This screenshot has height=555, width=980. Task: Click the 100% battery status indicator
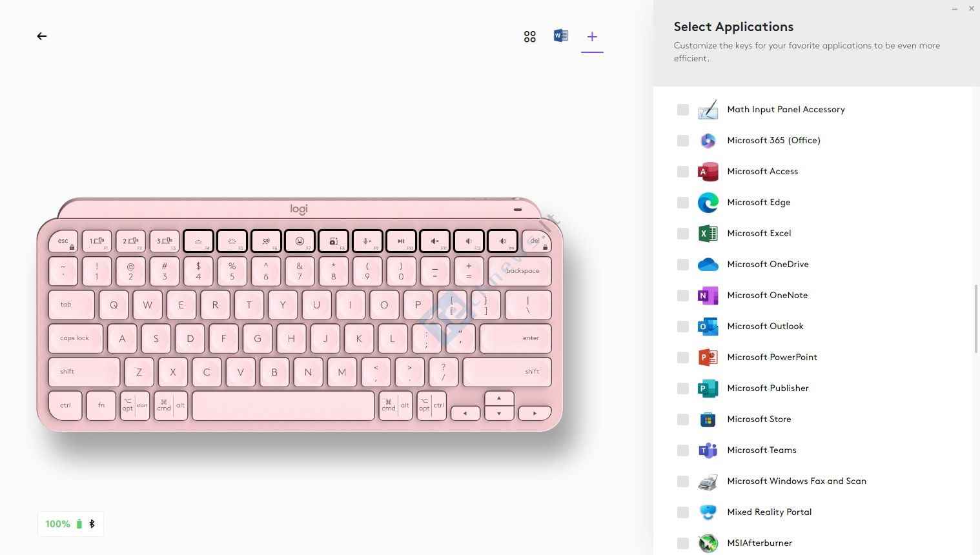point(70,524)
